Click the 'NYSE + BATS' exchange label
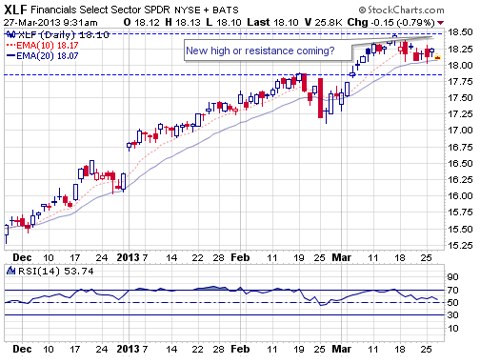This screenshot has height=364, width=480. click(207, 10)
